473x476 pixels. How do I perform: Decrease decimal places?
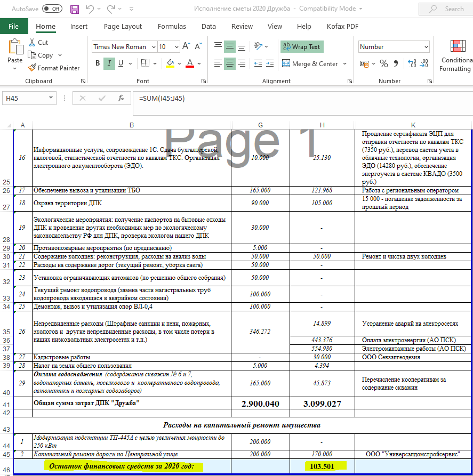point(424,63)
